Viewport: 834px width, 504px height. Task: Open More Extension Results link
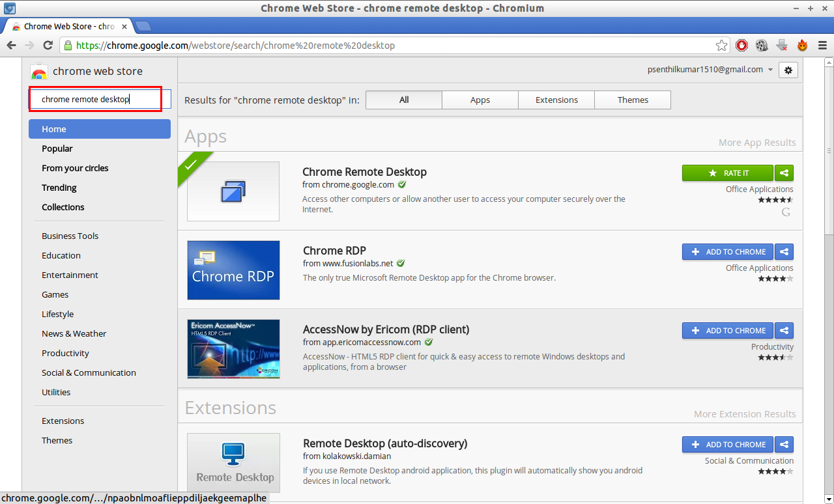(x=745, y=414)
